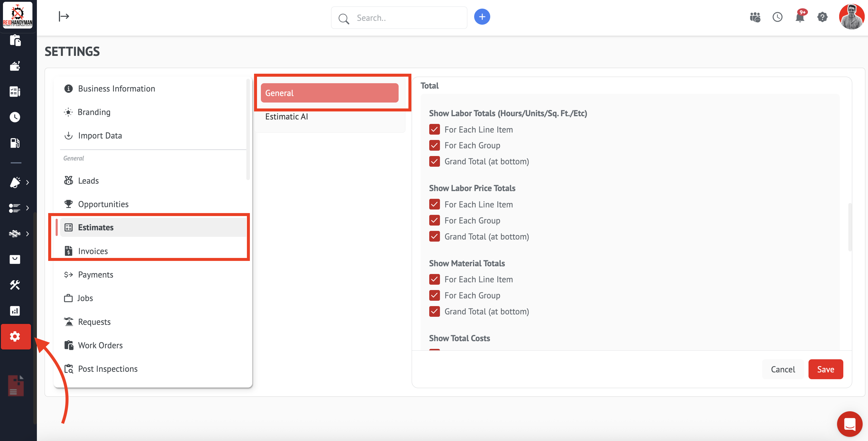The width and height of the screenshot is (868, 441).
Task: Open the chat support bubble
Action: tap(850, 423)
